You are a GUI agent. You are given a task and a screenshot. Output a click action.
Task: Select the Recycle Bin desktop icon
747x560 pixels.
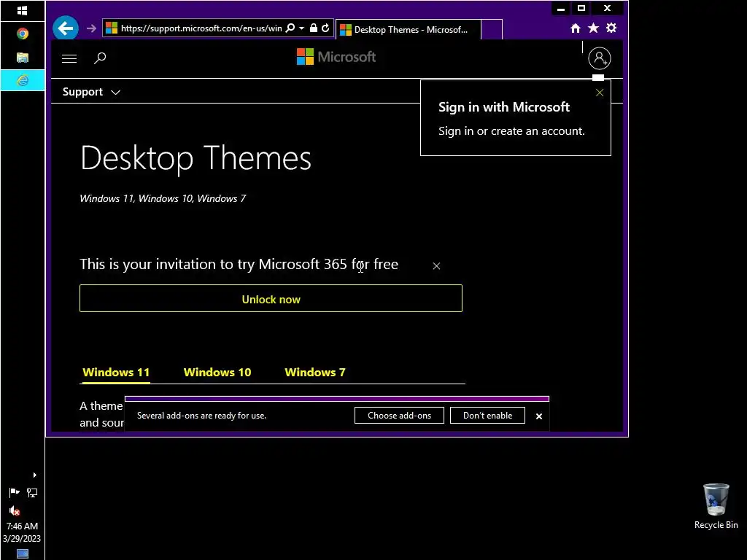coord(716,507)
